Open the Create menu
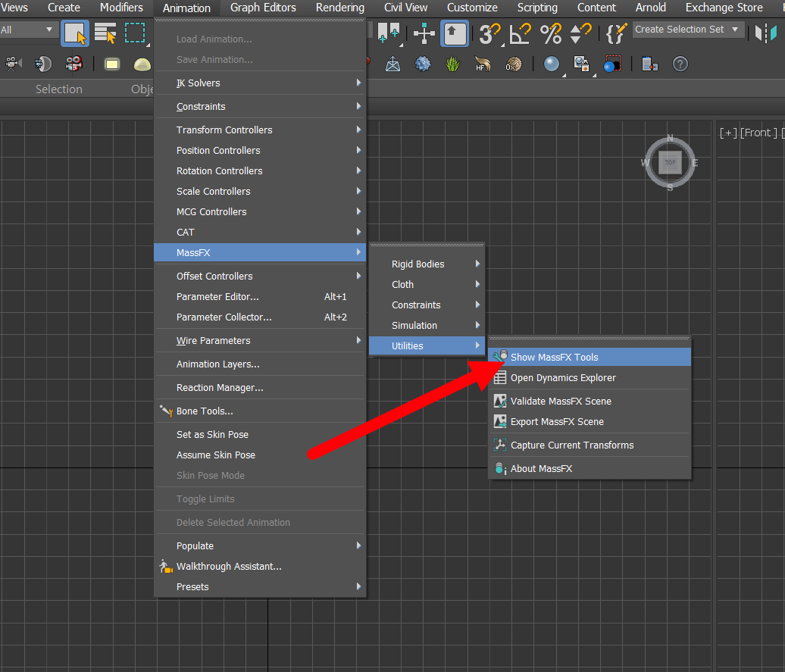The height and width of the screenshot is (672, 785). click(64, 8)
